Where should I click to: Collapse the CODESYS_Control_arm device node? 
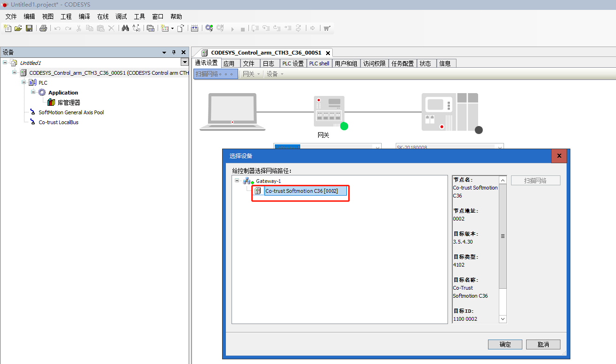(x=15, y=72)
